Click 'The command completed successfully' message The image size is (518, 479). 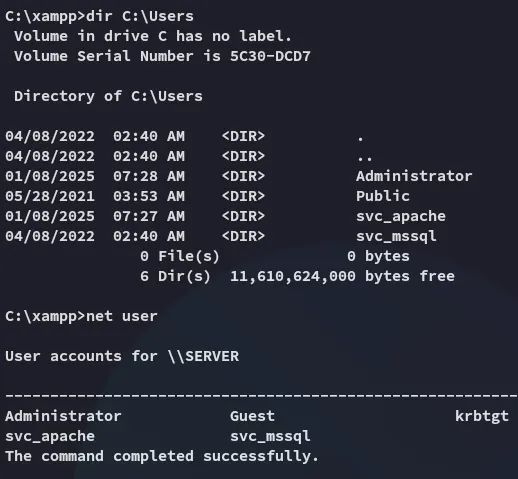162,457
